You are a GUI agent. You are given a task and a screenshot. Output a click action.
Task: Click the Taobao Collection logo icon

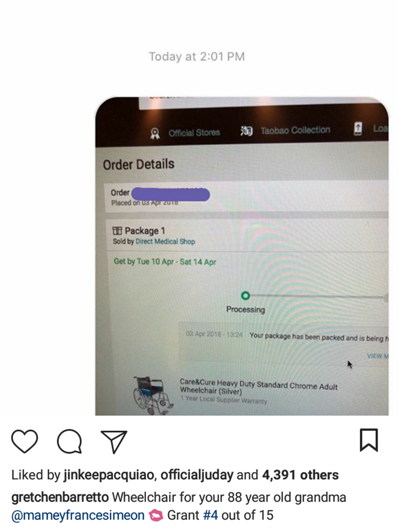tap(246, 131)
